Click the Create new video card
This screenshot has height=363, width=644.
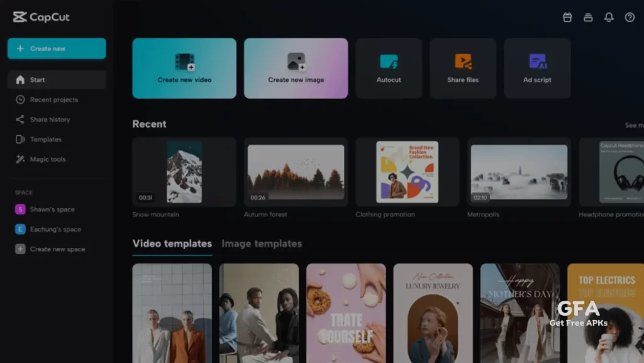coord(184,68)
